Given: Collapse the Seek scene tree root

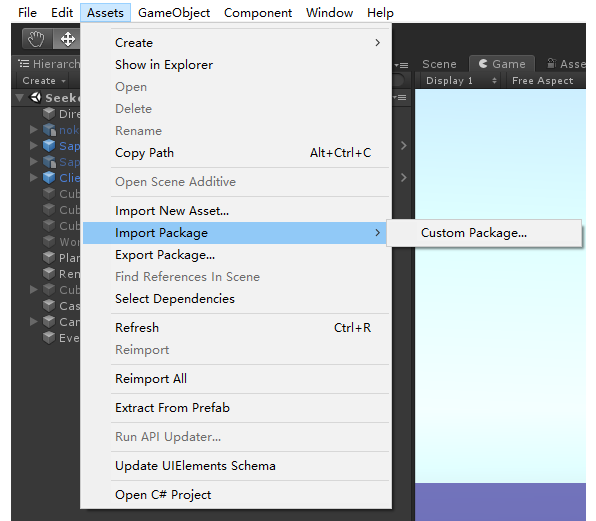Looking at the screenshot, I should click(19, 98).
